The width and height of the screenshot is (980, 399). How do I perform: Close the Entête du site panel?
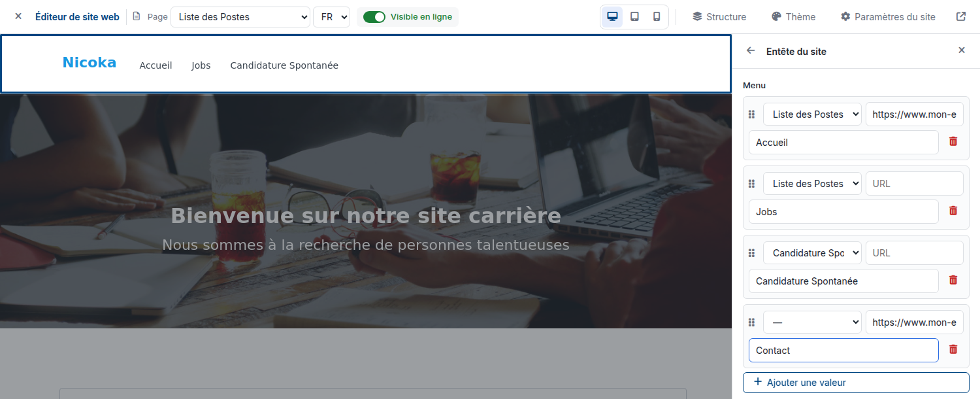(x=962, y=50)
